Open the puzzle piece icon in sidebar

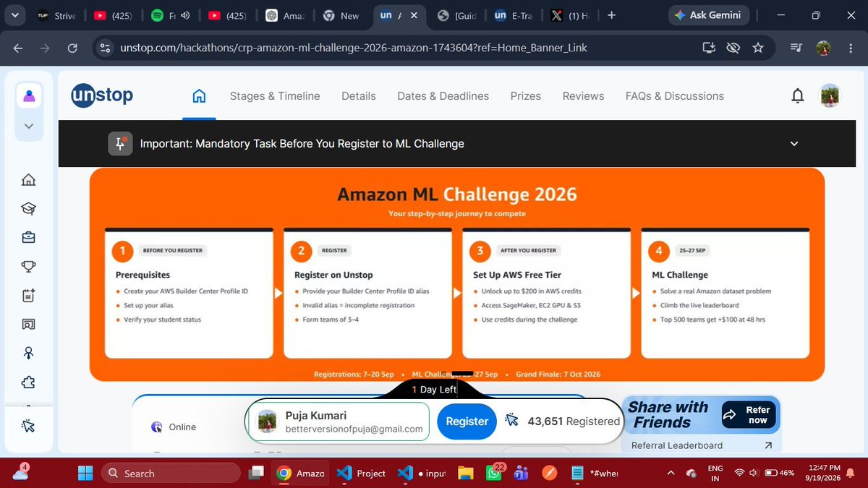[x=28, y=382]
